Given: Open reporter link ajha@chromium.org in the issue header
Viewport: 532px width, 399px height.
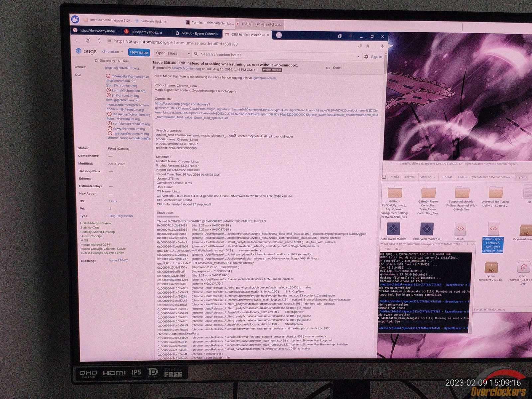Looking at the screenshot, I should [x=186, y=69].
